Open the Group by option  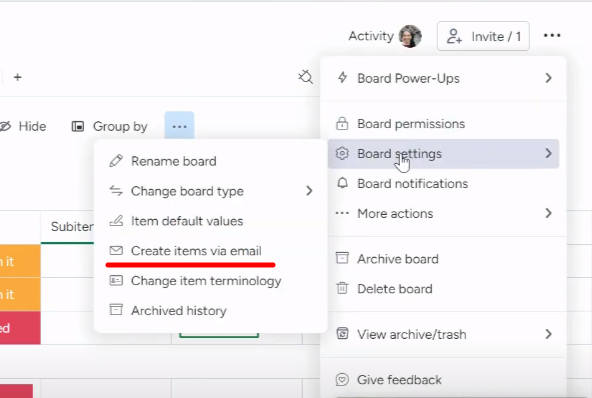pos(109,126)
